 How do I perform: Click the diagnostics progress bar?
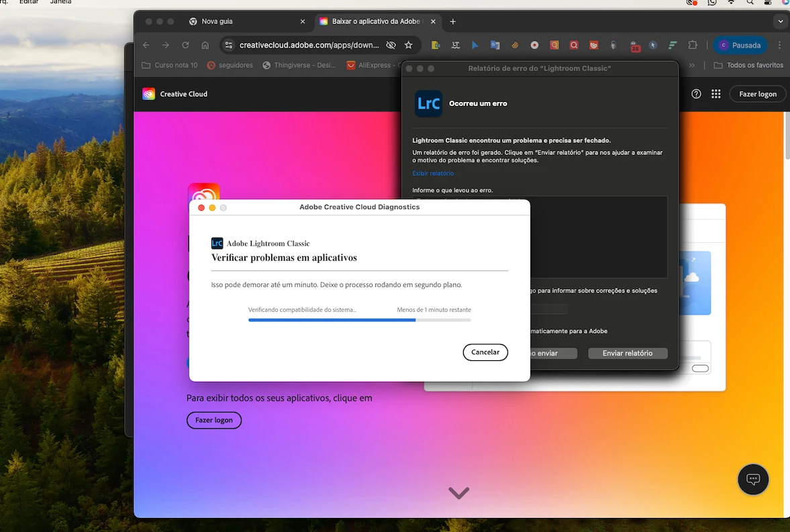coord(359,319)
